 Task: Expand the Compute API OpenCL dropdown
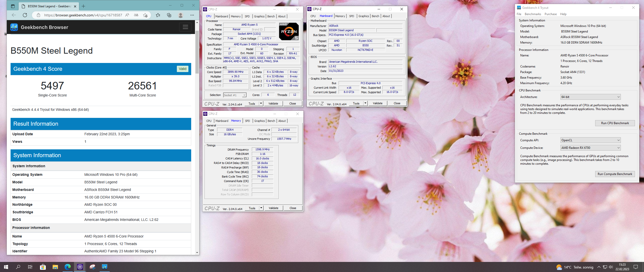[590, 140]
